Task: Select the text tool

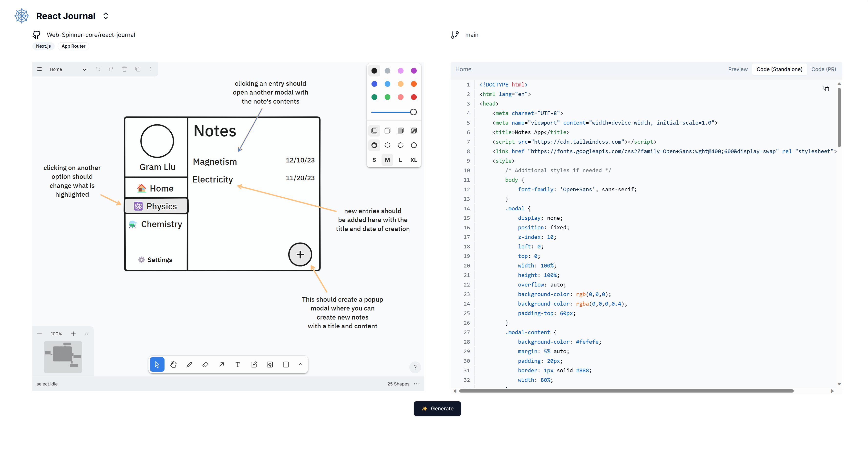Action: tap(238, 364)
